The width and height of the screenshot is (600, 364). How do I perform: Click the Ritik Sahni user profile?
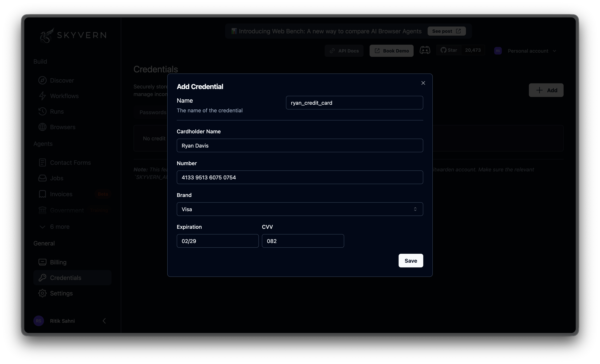tap(62, 321)
